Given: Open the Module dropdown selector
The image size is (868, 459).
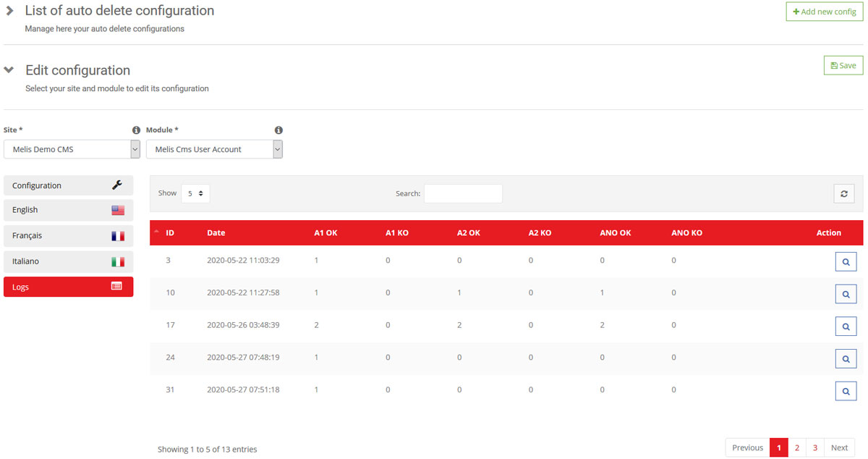Looking at the screenshot, I should tap(214, 149).
